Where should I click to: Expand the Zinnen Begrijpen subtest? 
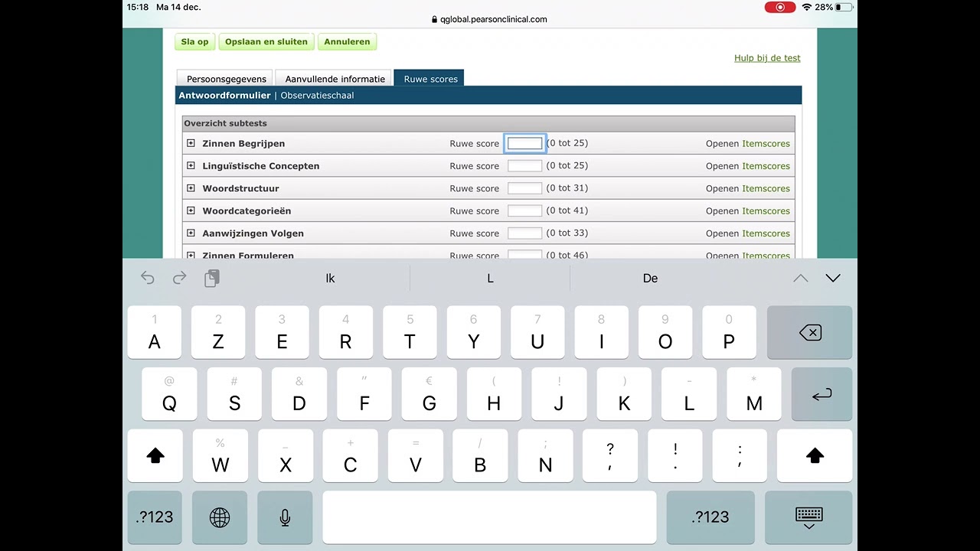point(191,143)
